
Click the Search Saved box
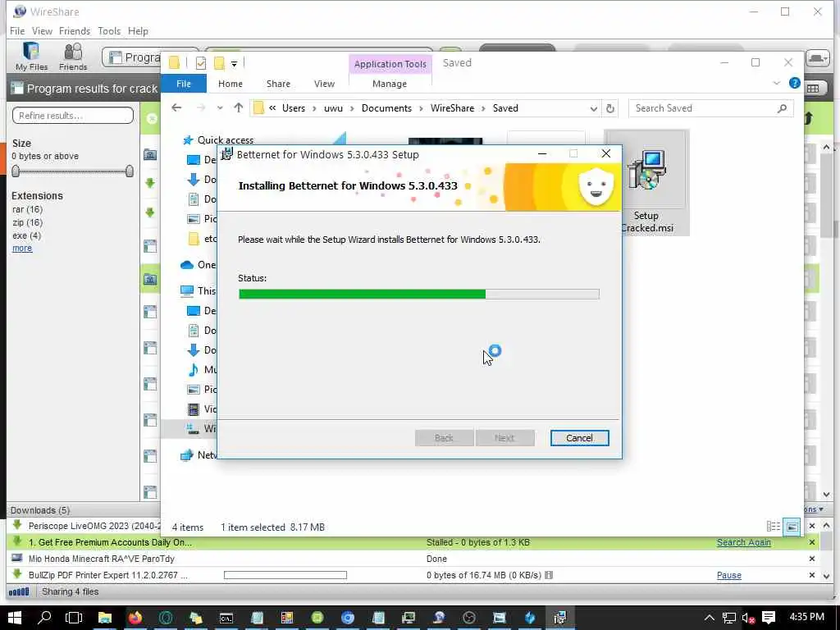(710, 109)
